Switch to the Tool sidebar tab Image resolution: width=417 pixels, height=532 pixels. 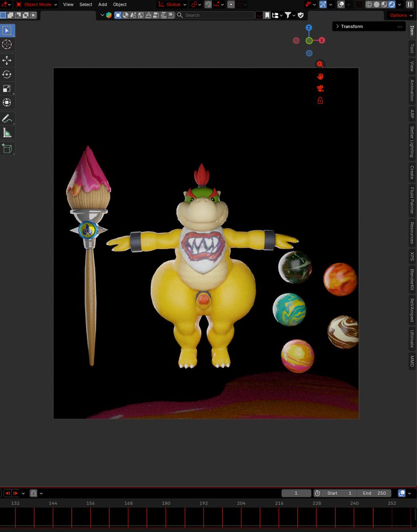[412, 48]
